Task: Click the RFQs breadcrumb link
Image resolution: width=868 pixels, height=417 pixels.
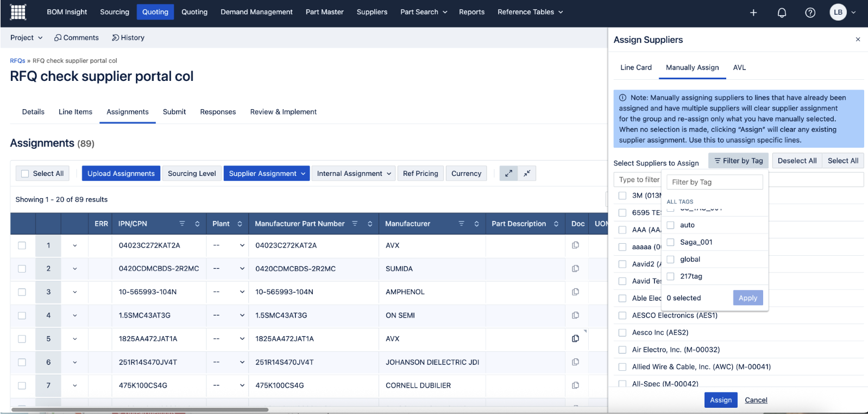Action: click(17, 61)
